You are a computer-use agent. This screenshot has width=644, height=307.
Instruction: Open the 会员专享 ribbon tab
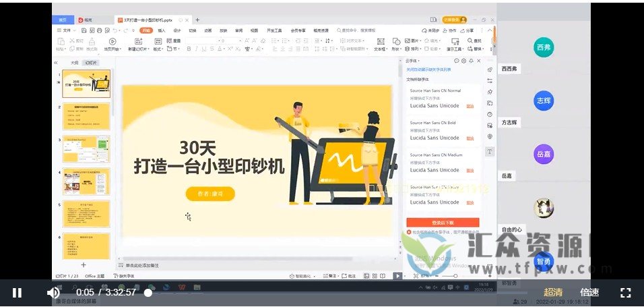298,30
